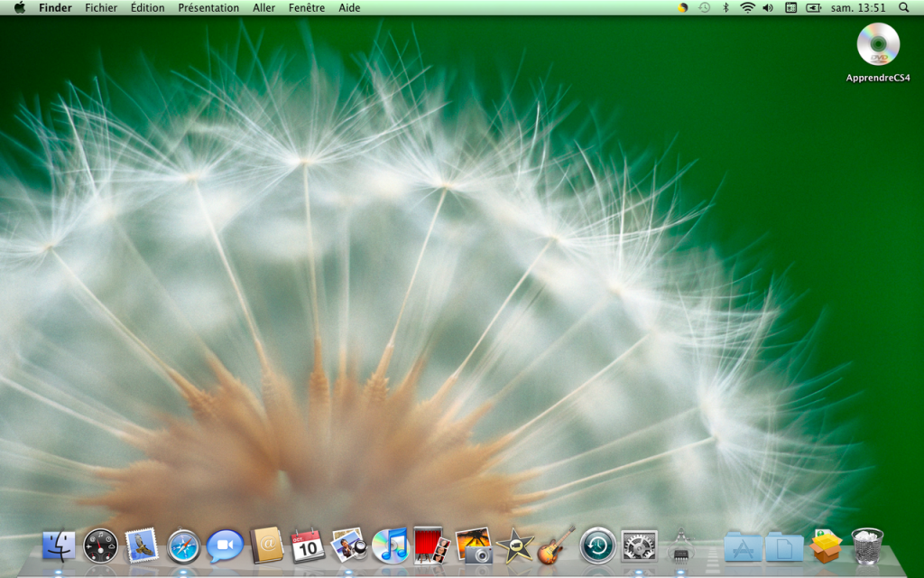Launch iMovie star icon

click(515, 545)
